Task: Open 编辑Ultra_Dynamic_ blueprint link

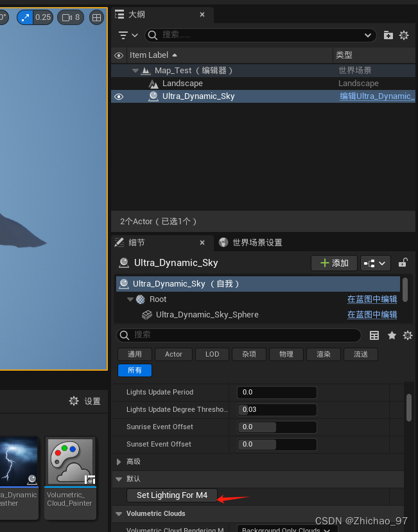Action: click(x=377, y=96)
